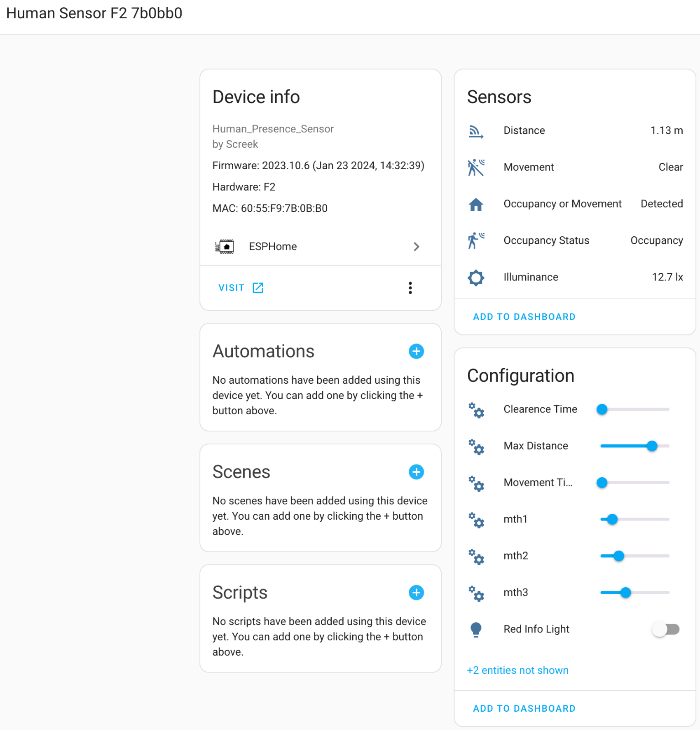
Task: Open the Illuminance sensor entry
Action: tap(575, 277)
